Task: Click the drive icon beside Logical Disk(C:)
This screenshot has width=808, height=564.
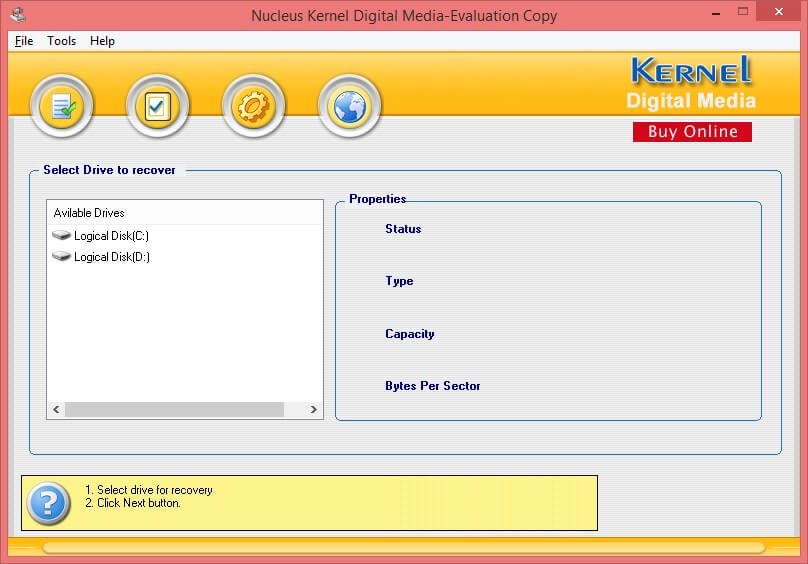Action: [x=61, y=236]
